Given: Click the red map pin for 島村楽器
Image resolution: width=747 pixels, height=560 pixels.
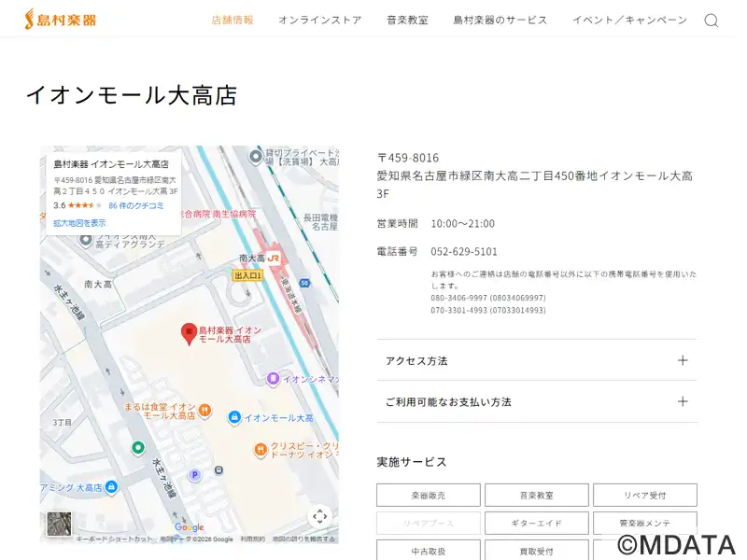Looking at the screenshot, I should pos(190,334).
